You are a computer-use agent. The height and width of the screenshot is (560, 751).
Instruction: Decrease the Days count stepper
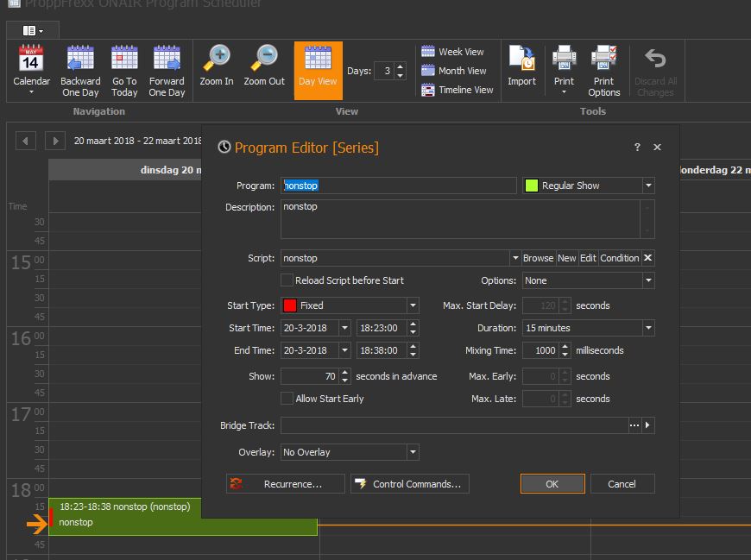(x=401, y=75)
